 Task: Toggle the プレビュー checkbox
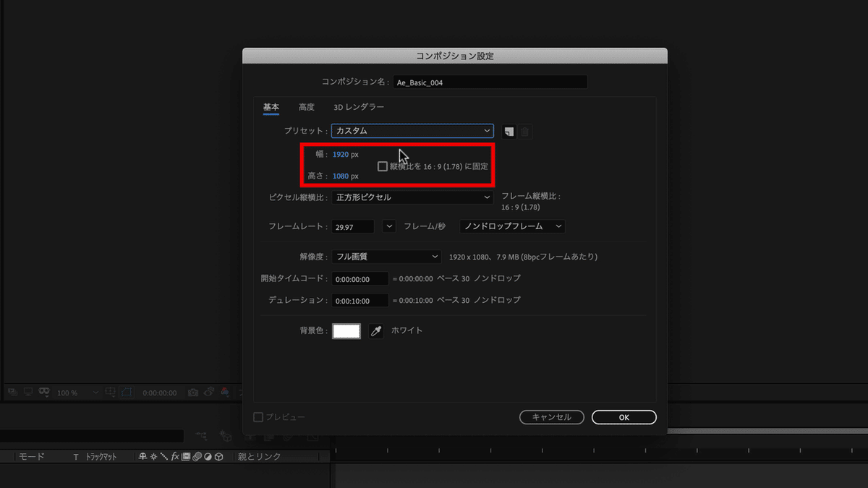(x=258, y=417)
